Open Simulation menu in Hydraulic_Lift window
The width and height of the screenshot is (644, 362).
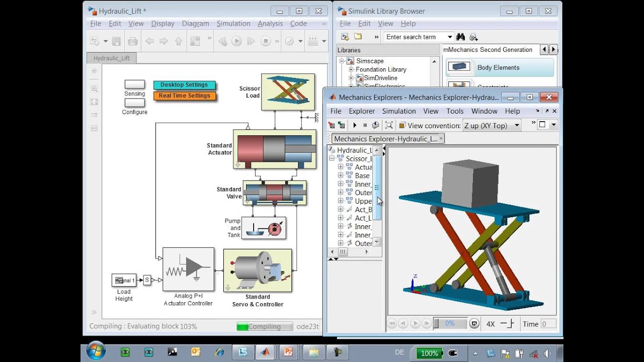point(233,24)
